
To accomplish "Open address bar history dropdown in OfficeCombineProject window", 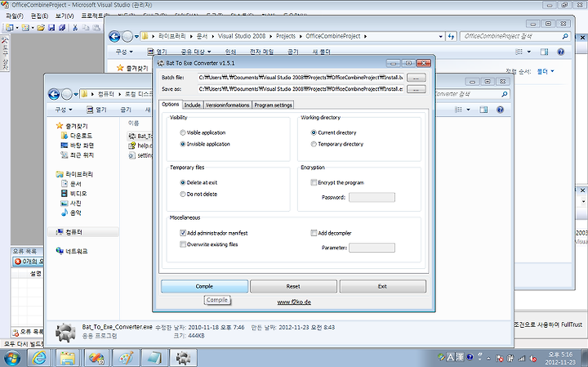I will pos(441,37).
